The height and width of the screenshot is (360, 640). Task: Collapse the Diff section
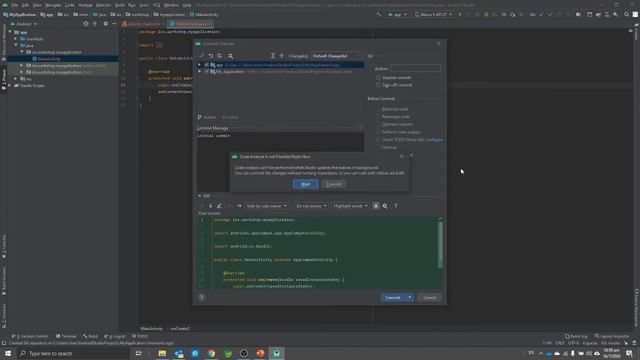[200, 196]
